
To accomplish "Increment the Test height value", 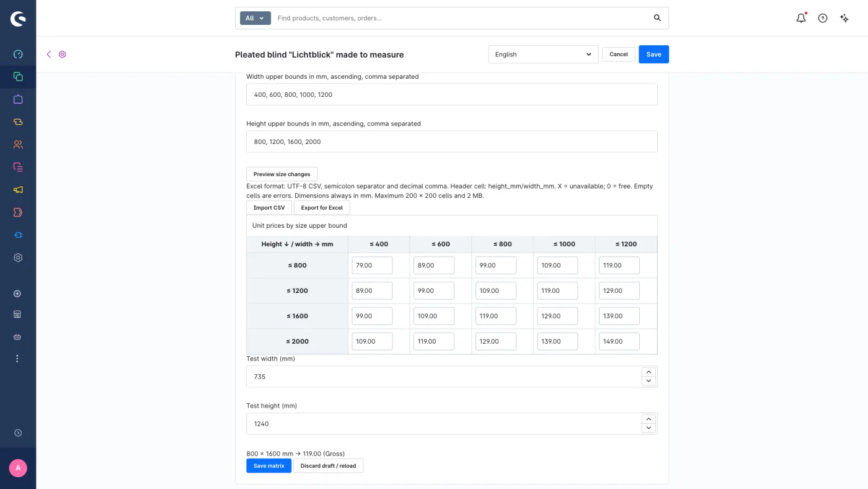I will [649, 419].
